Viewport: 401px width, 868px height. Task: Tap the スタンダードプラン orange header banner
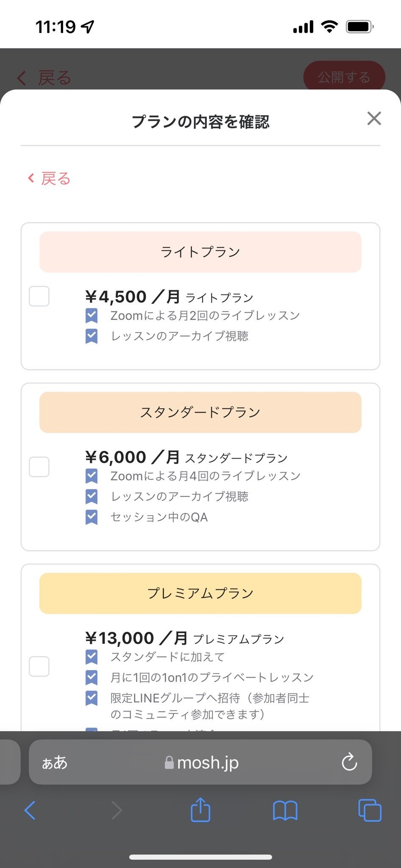pos(200,412)
